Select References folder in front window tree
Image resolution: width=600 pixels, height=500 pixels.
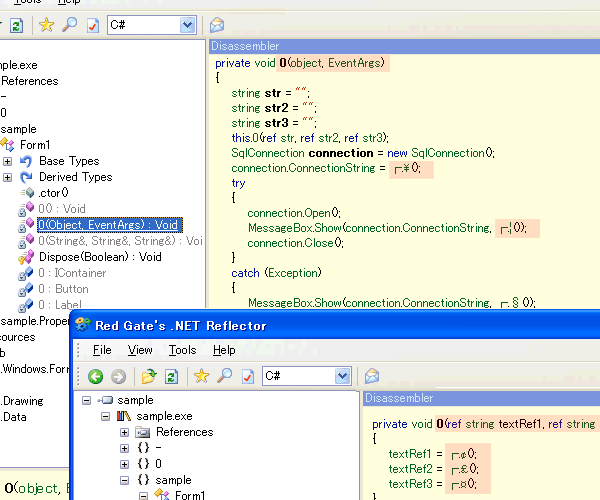click(184, 432)
